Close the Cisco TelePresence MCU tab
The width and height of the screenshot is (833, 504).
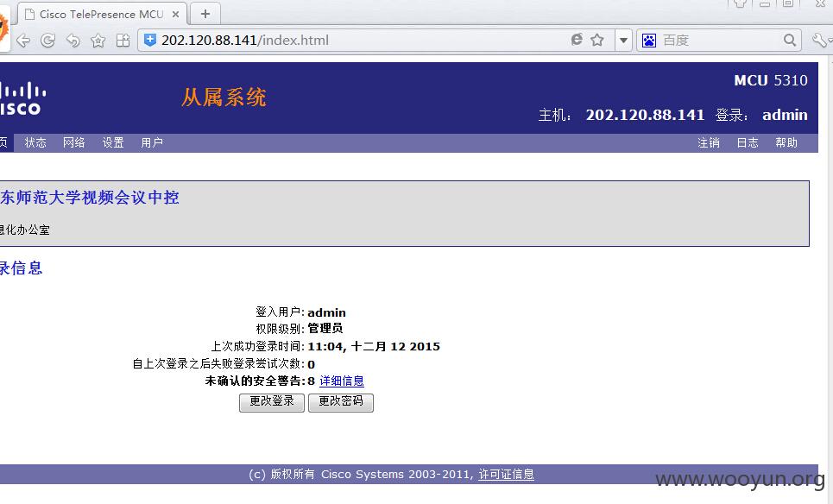coord(175,15)
